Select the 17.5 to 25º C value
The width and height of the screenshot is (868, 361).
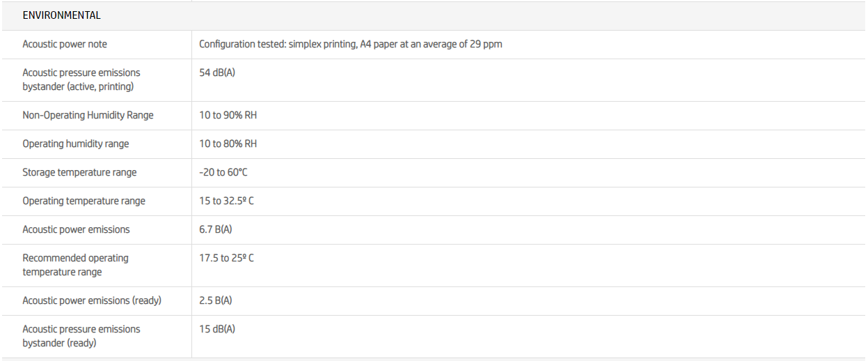[x=226, y=258]
